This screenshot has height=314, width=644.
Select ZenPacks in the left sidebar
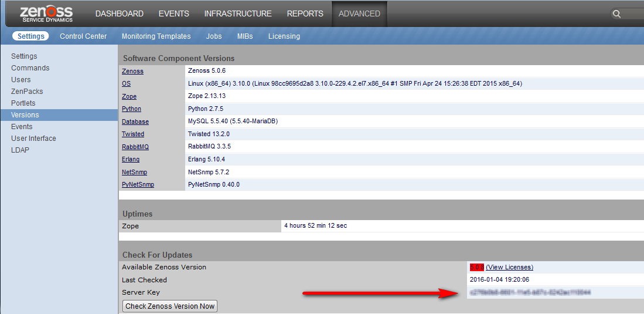click(27, 92)
